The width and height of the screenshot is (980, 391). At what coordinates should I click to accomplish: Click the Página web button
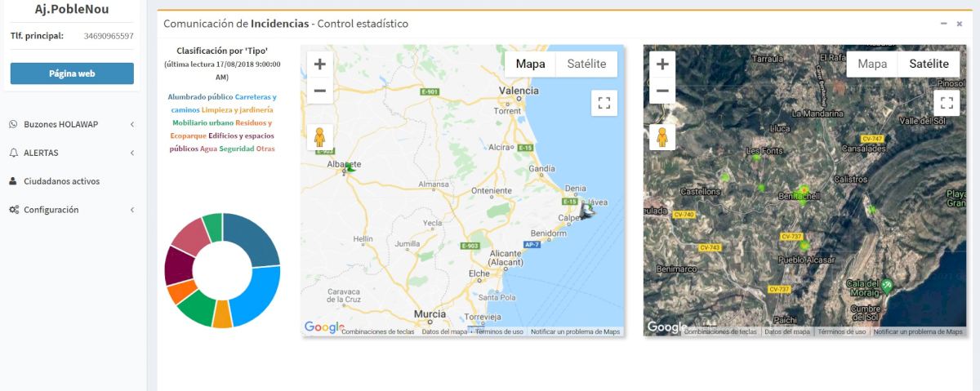point(72,73)
